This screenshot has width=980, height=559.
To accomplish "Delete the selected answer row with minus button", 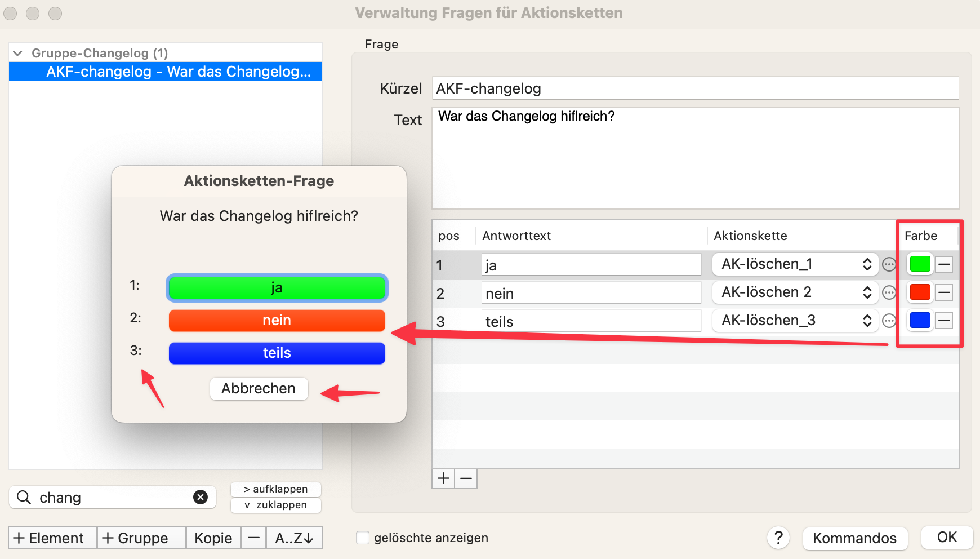I will pos(466,478).
